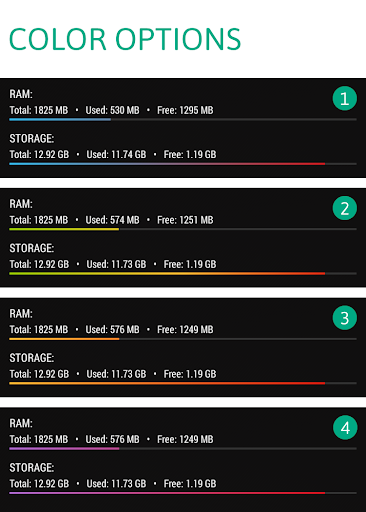Click the green-to-red storage bar in option 2
This screenshot has height=512, width=366.
pos(167,273)
